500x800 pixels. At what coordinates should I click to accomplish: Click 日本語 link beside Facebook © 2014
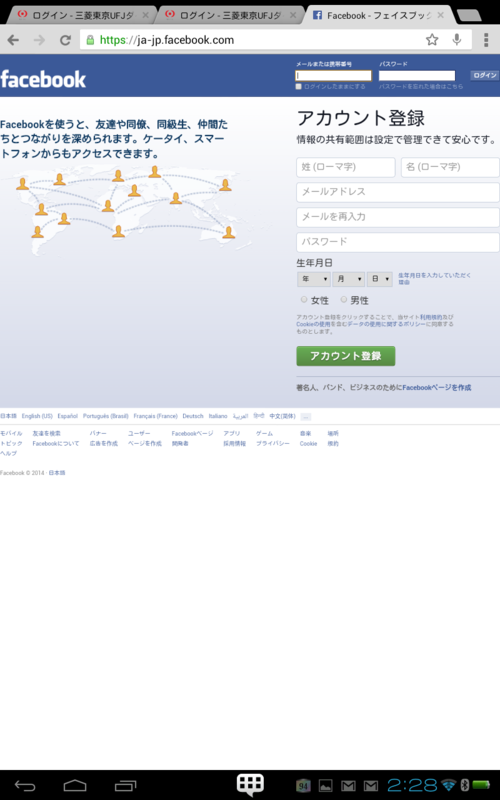pyautogui.click(x=57, y=473)
